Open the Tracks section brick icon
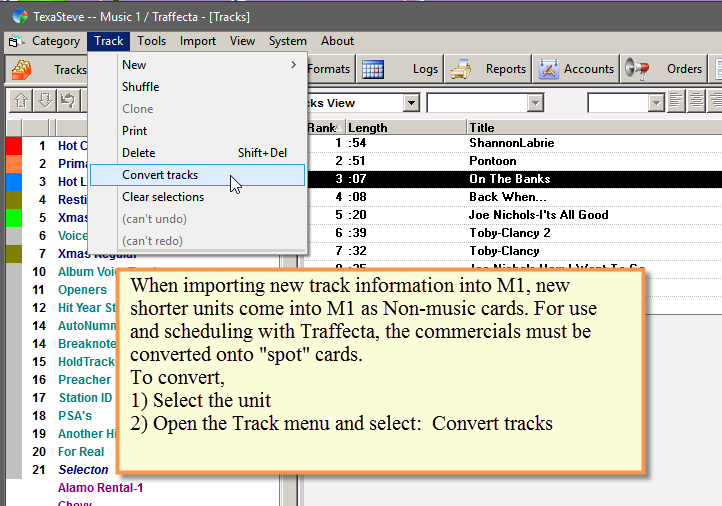Screen dimensions: 722x506 point(21,70)
